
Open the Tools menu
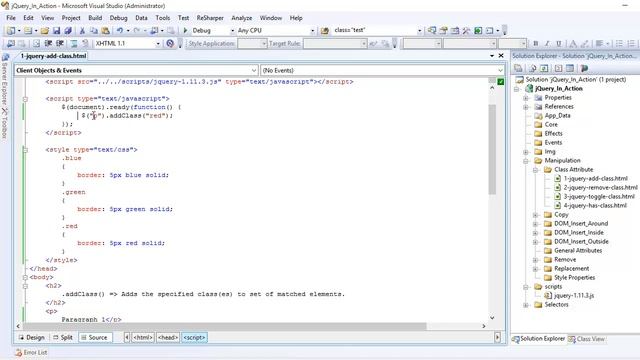(x=162, y=18)
